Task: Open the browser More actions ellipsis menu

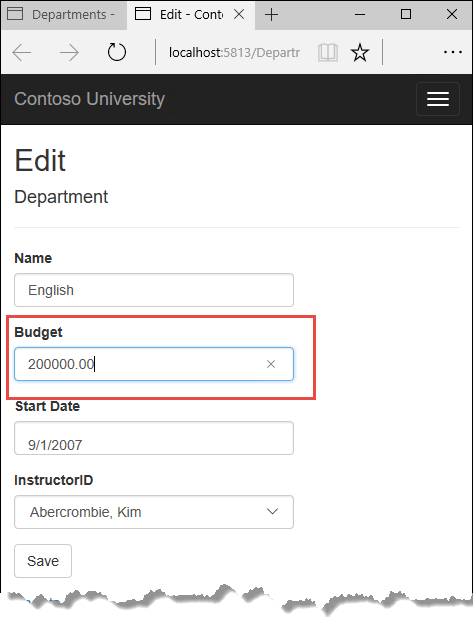Action: tap(453, 52)
